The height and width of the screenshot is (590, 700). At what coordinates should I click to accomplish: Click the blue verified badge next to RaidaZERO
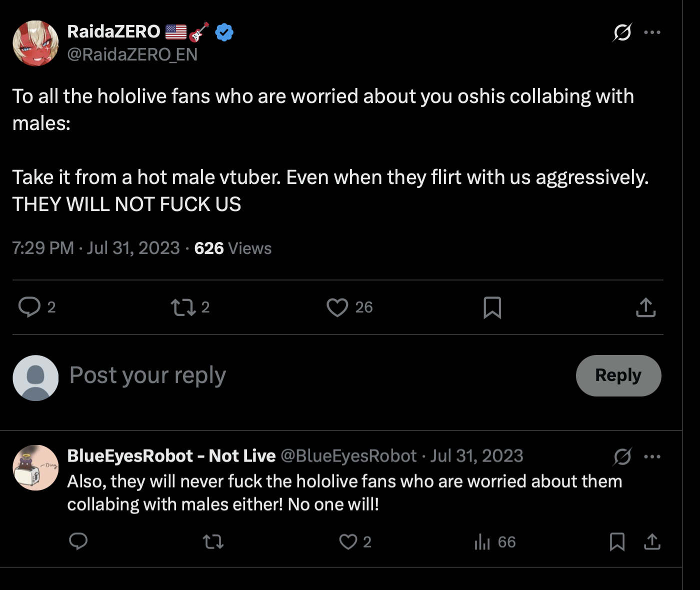[224, 32]
